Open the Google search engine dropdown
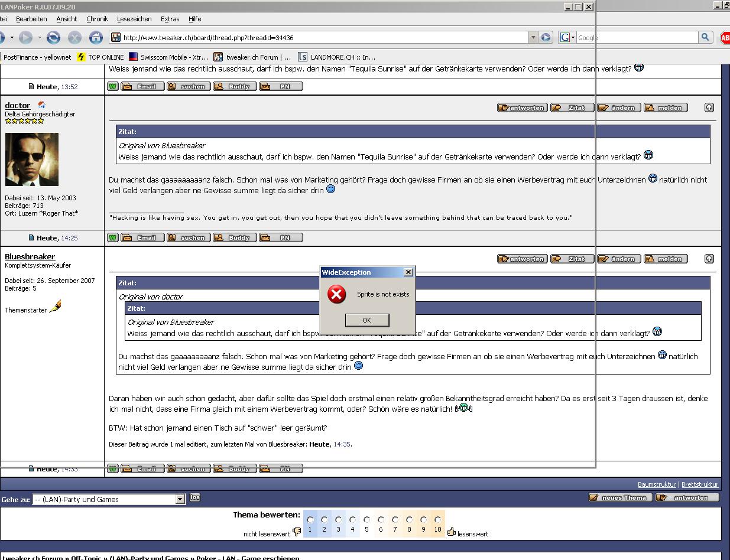The height and width of the screenshot is (560, 730). tap(567, 37)
